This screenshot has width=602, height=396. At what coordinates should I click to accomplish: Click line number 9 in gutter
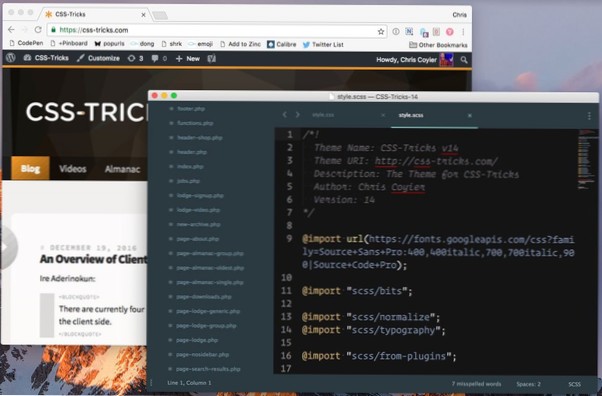coord(290,239)
